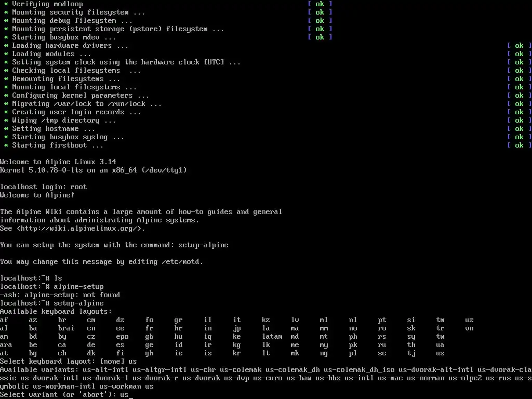Click the "fr" keyboard layout code

click(149, 328)
